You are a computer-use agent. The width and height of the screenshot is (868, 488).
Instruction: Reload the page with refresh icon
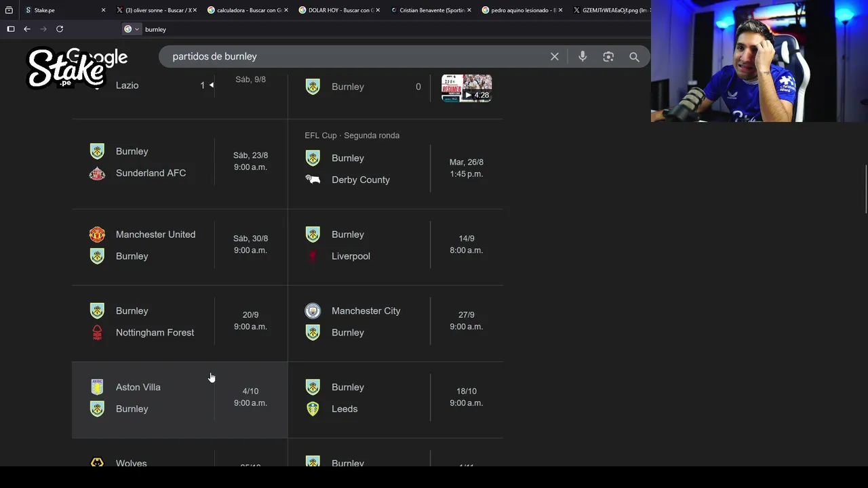[x=60, y=29]
